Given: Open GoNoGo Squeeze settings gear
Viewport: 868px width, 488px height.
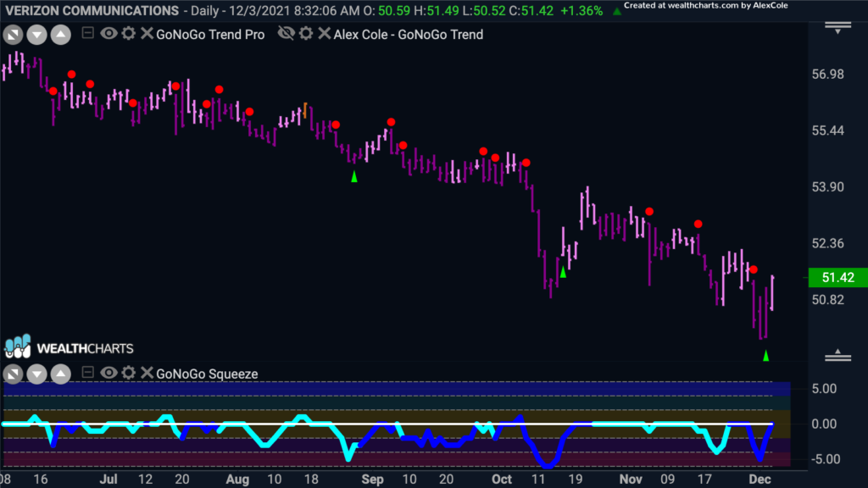Looking at the screenshot, I should tap(129, 373).
